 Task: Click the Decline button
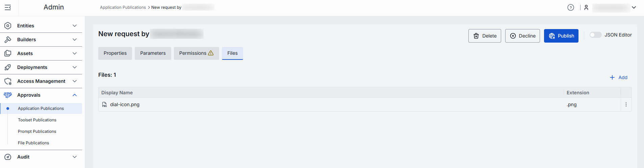pos(522,36)
